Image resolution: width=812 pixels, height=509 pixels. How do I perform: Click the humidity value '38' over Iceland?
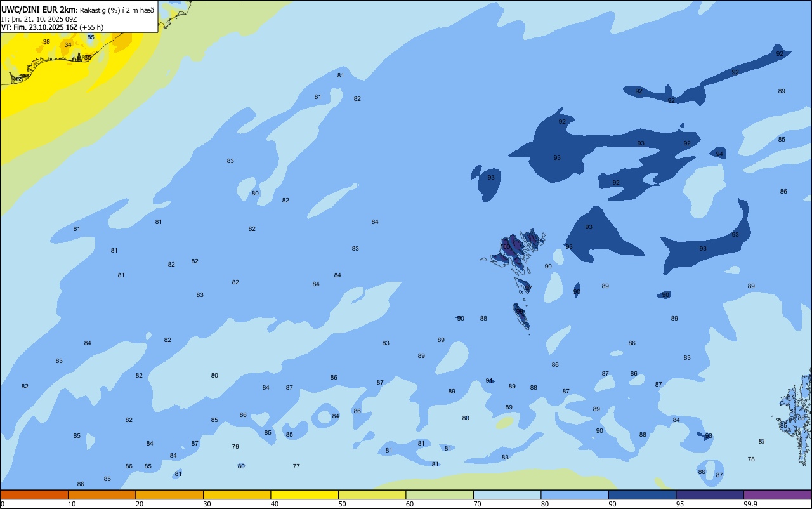point(46,42)
